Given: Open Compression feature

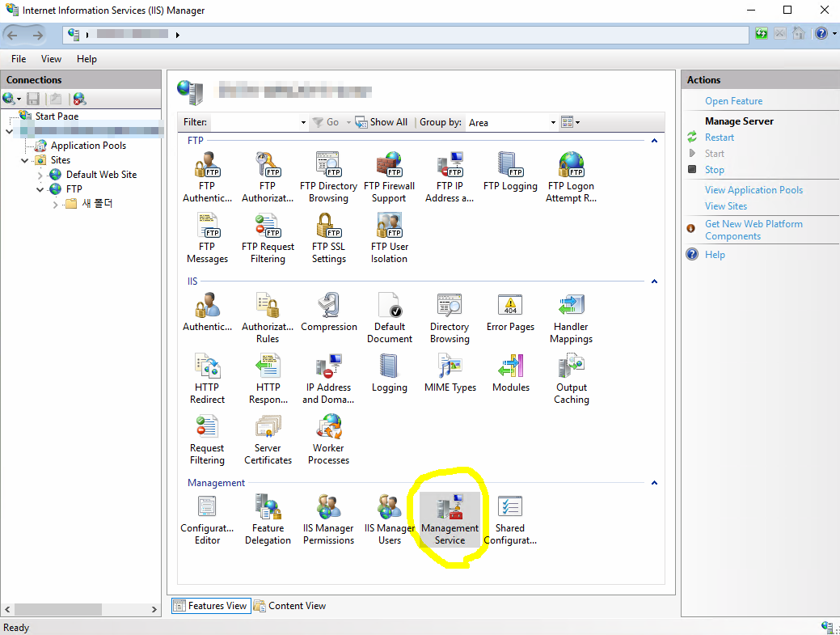Looking at the screenshot, I should (x=328, y=312).
